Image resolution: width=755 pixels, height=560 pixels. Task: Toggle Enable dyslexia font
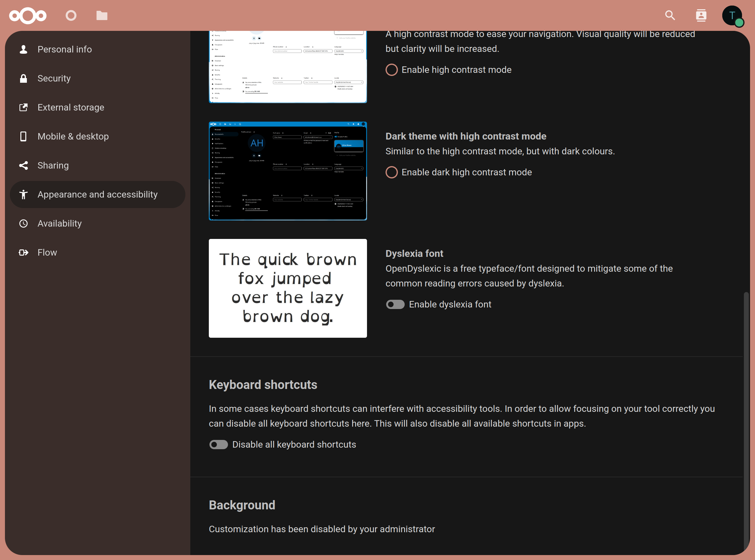tap(395, 304)
